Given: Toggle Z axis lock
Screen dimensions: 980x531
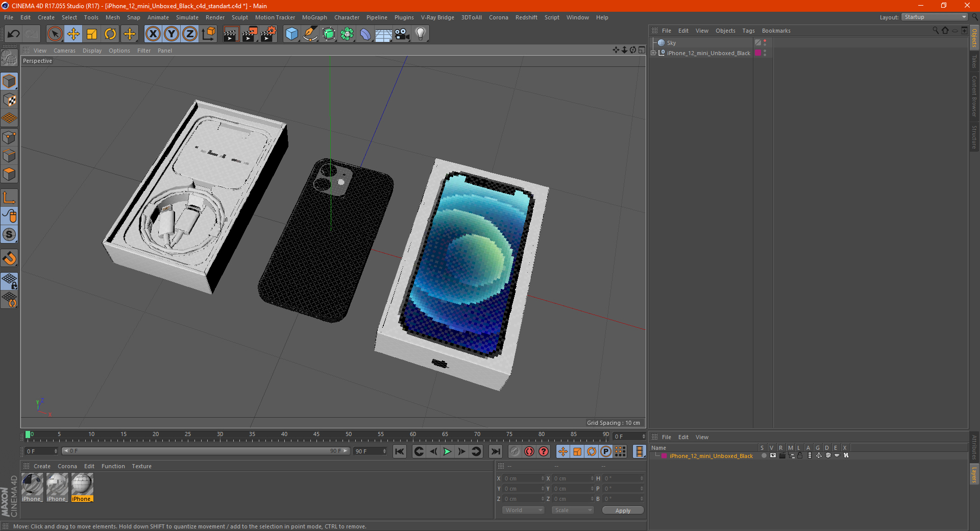Looking at the screenshot, I should click(190, 34).
